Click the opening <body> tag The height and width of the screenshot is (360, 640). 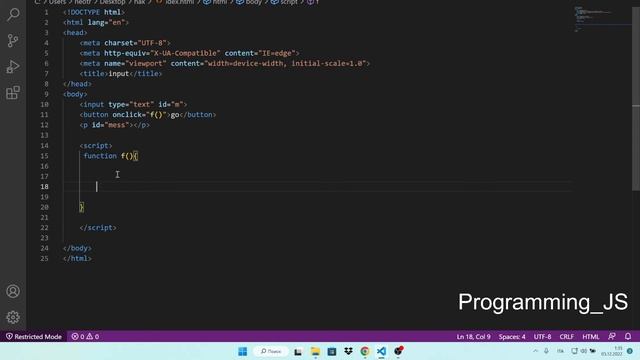[76, 94]
